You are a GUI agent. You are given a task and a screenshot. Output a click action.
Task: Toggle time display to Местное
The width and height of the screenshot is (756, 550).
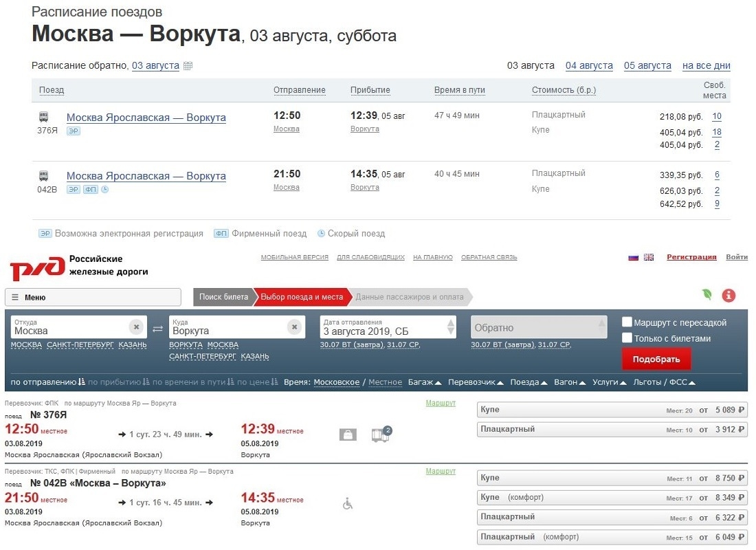pyautogui.click(x=385, y=382)
